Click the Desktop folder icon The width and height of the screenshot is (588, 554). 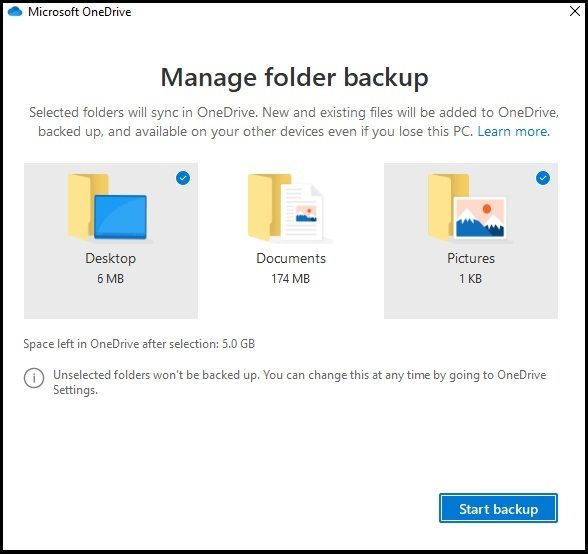pos(110,207)
